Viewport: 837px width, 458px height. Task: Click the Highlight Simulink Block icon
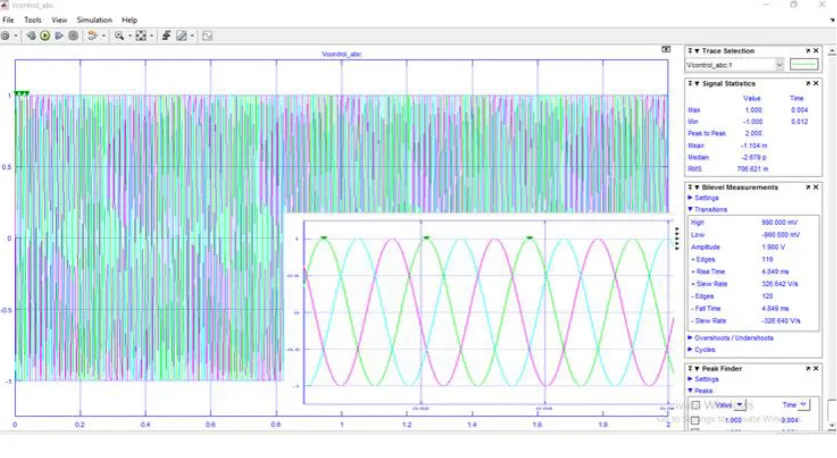(x=92, y=36)
